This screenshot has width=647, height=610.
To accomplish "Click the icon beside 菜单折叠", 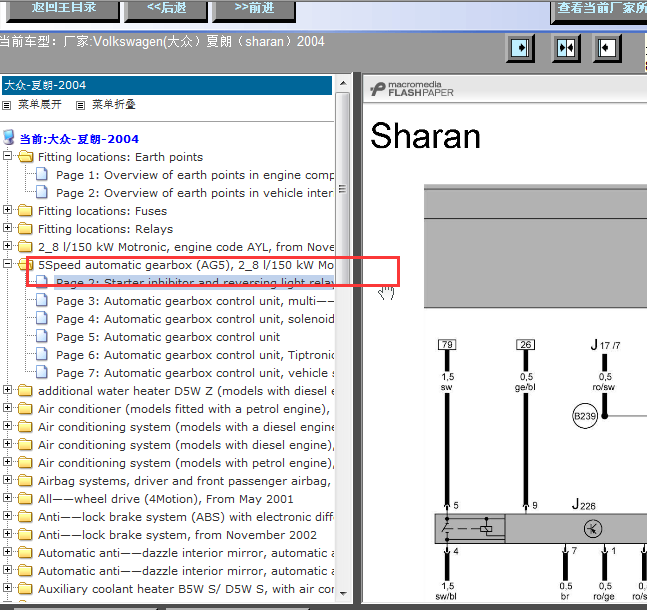I will coord(80,105).
